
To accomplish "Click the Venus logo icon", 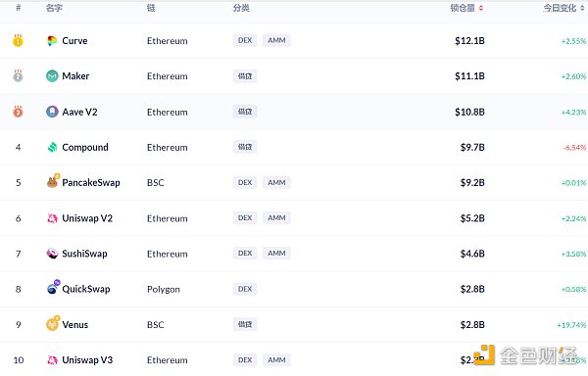I will 53,323.
